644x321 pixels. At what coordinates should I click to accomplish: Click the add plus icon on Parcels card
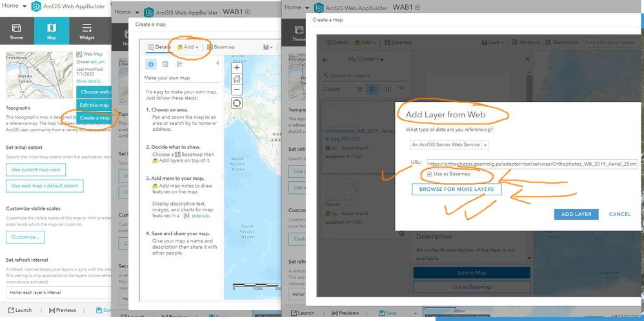click(402, 233)
